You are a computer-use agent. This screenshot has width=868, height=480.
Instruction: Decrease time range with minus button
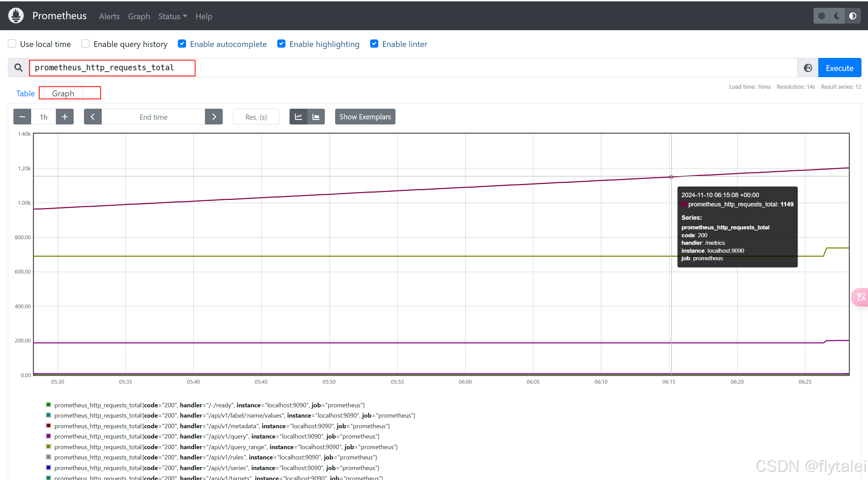coord(22,117)
